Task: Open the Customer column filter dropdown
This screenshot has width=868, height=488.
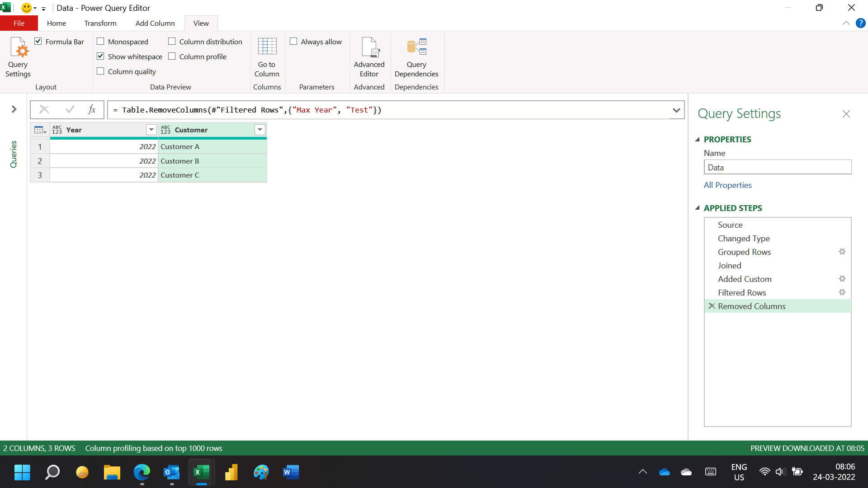Action: (259, 130)
